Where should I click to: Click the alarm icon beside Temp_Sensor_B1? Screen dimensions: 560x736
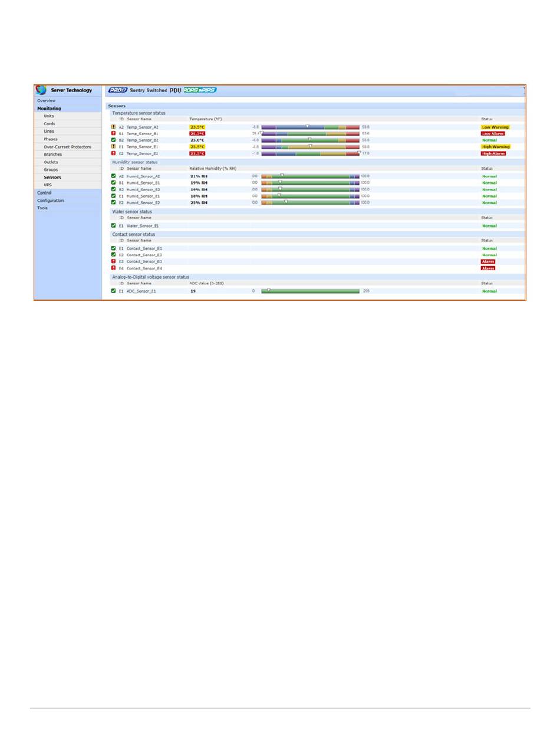click(113, 133)
